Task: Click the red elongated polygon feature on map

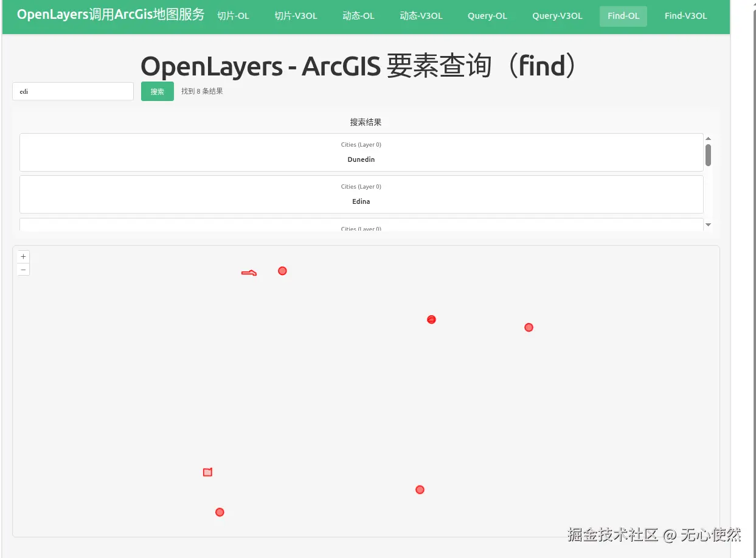Action: coord(249,273)
